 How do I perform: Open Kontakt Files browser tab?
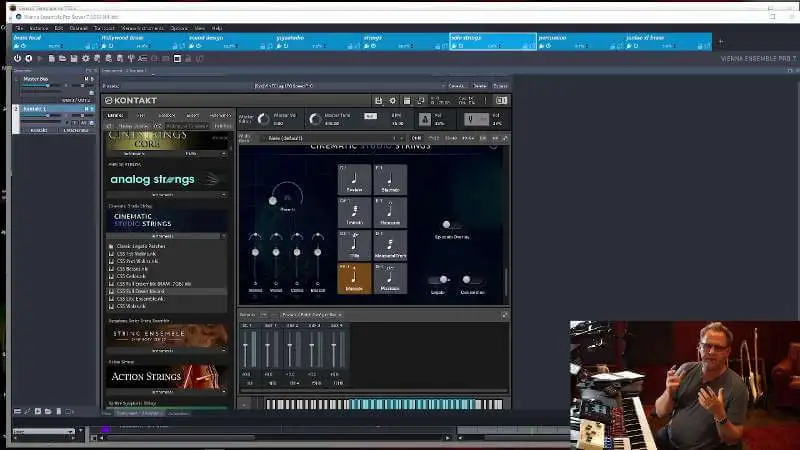tap(141, 116)
